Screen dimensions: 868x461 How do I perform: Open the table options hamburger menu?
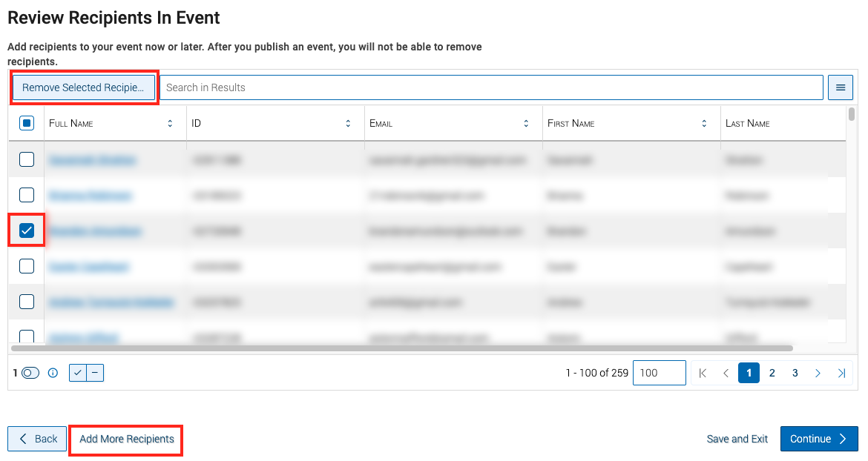841,87
